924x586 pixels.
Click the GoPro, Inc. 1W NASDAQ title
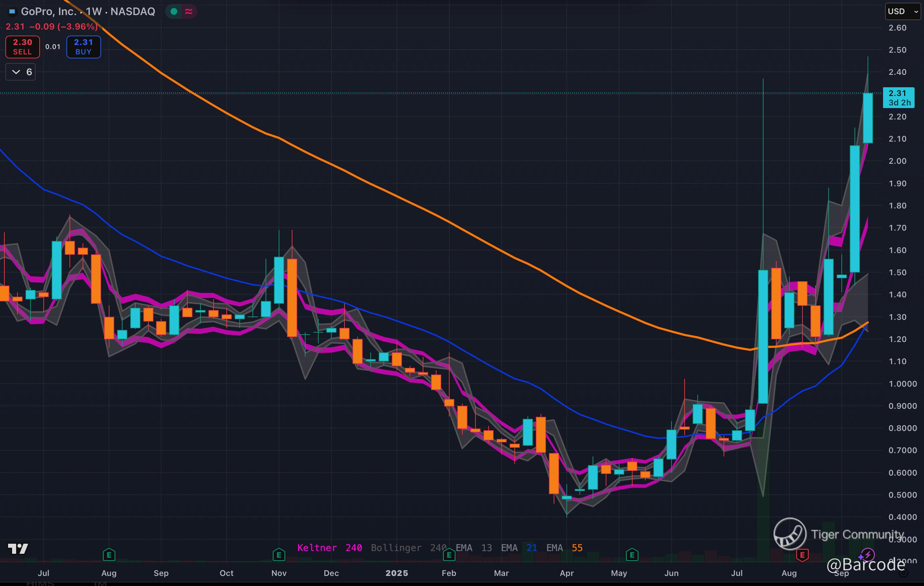[x=88, y=11]
